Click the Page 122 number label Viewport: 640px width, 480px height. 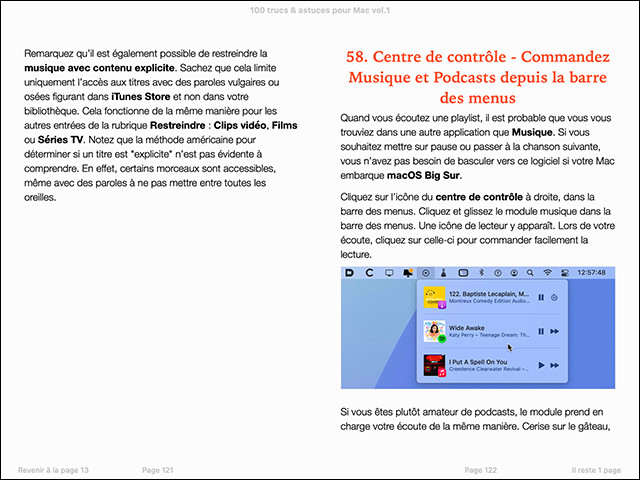pos(481,469)
